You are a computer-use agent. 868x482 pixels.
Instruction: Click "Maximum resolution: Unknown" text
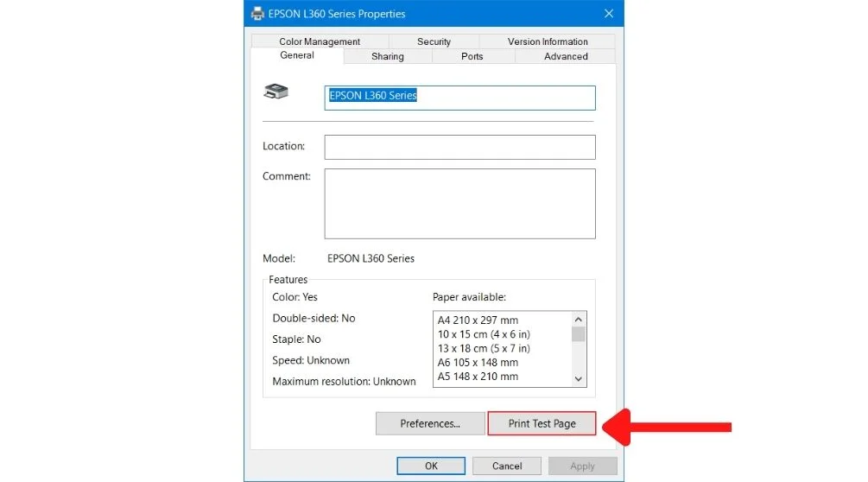[344, 381]
